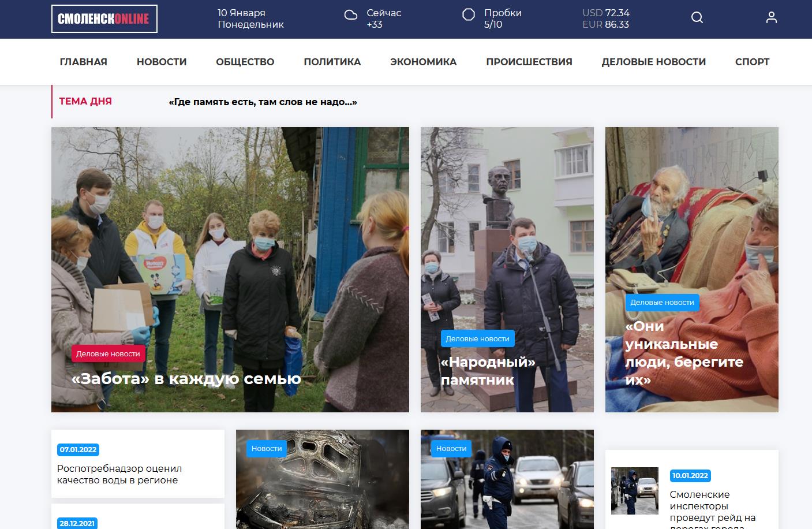Open the headline «Где память есть, там слов не надо…»
Image resolution: width=812 pixels, height=529 pixels.
[x=263, y=102]
